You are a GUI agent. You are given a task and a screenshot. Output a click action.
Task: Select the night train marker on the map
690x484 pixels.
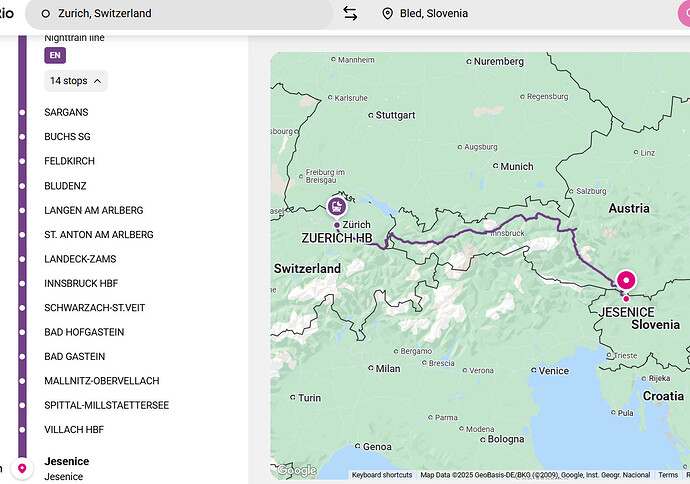pos(337,207)
